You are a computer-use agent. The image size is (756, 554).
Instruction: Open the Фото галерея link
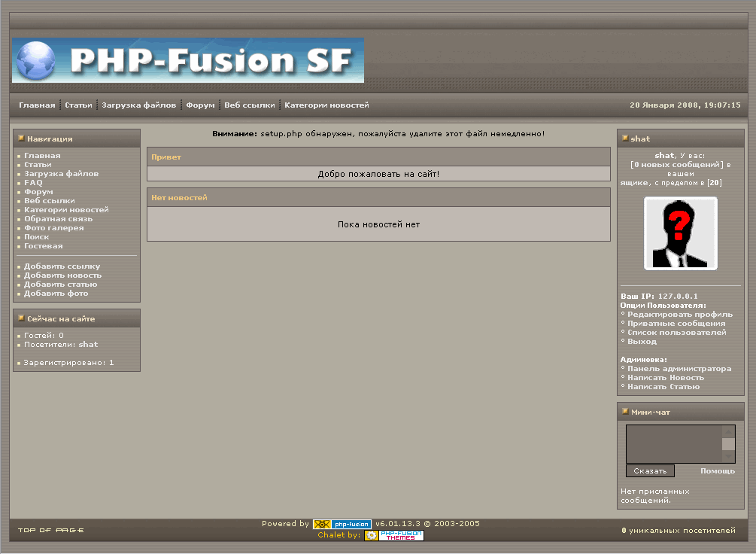[54, 228]
